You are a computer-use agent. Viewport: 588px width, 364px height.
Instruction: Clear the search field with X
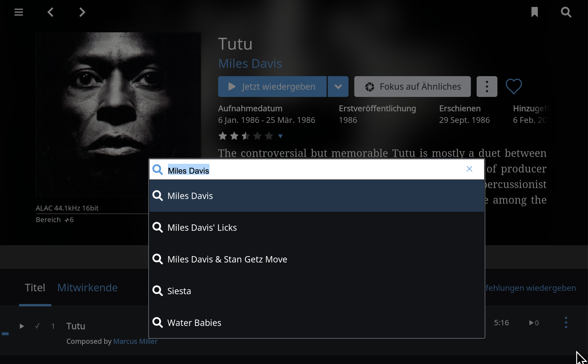click(x=469, y=169)
